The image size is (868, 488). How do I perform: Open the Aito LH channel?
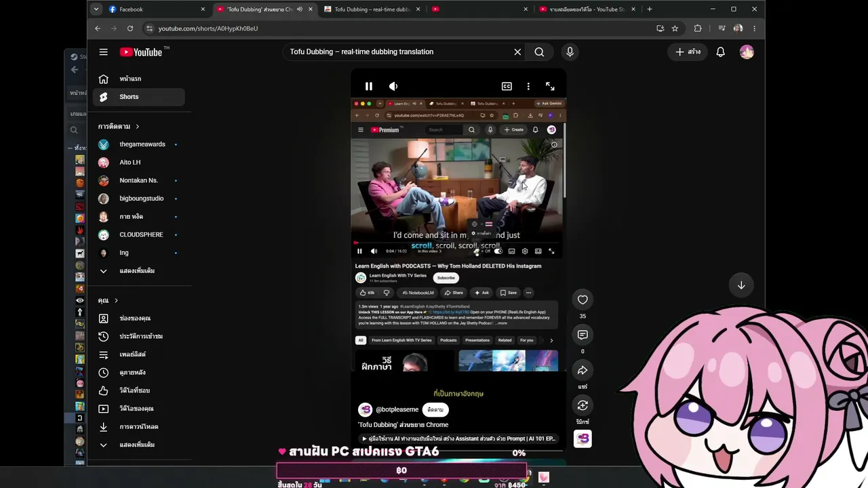pyautogui.click(x=139, y=162)
